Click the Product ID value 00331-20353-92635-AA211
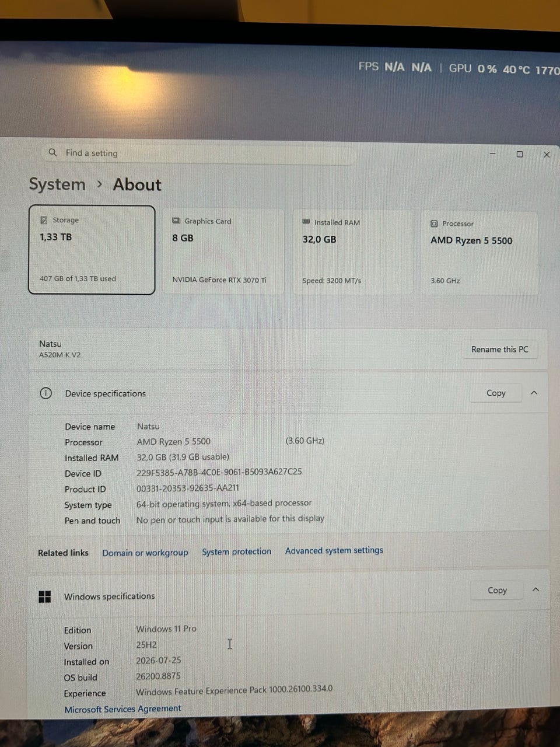560x747 pixels. [x=187, y=488]
